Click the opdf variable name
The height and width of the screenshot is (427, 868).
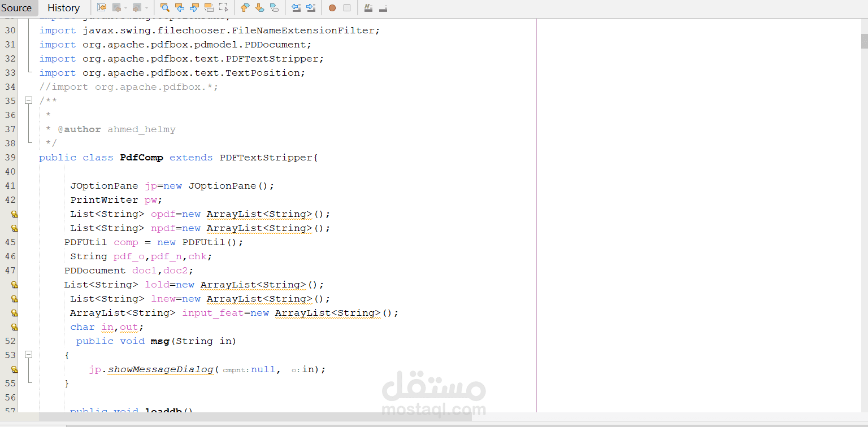coord(163,214)
